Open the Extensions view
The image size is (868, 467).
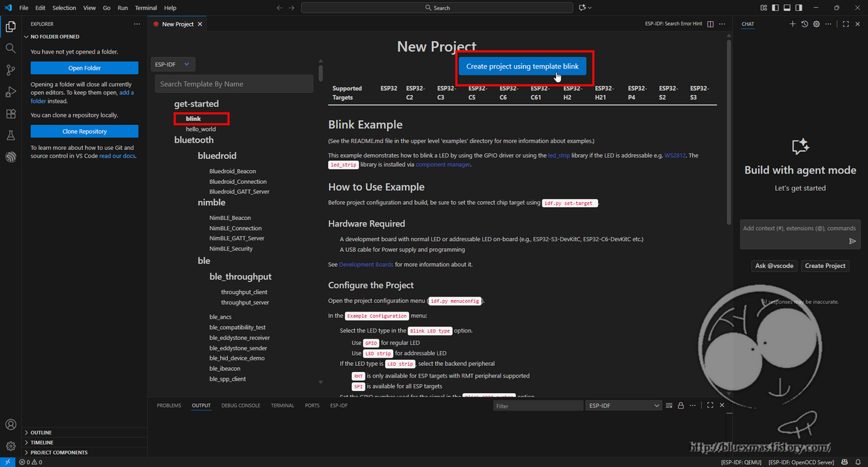coord(10,113)
